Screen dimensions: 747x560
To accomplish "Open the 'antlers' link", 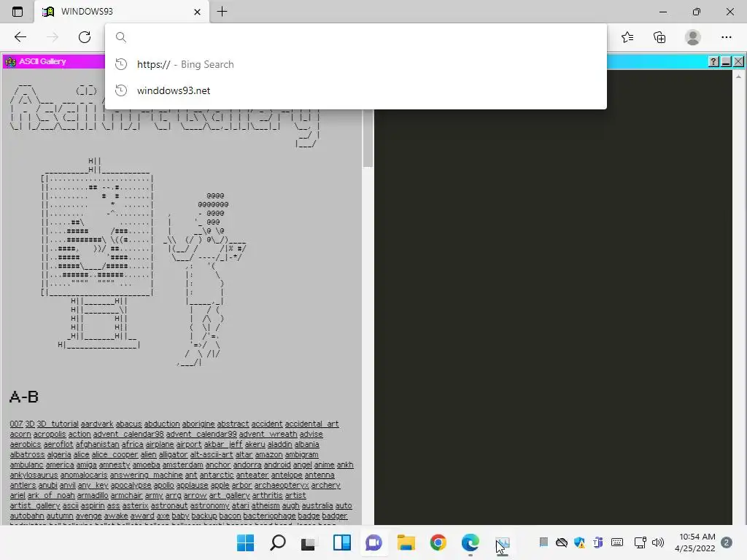I will pos(23,485).
